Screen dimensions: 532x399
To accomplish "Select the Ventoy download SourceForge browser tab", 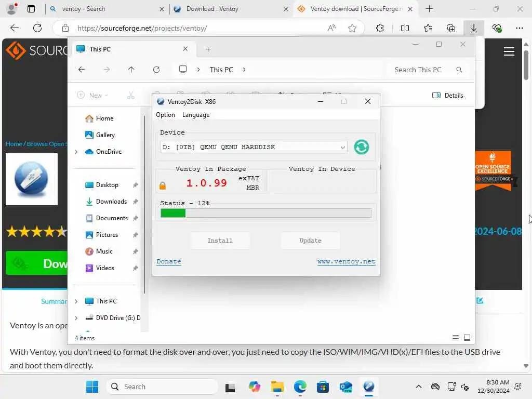I will click(356, 9).
